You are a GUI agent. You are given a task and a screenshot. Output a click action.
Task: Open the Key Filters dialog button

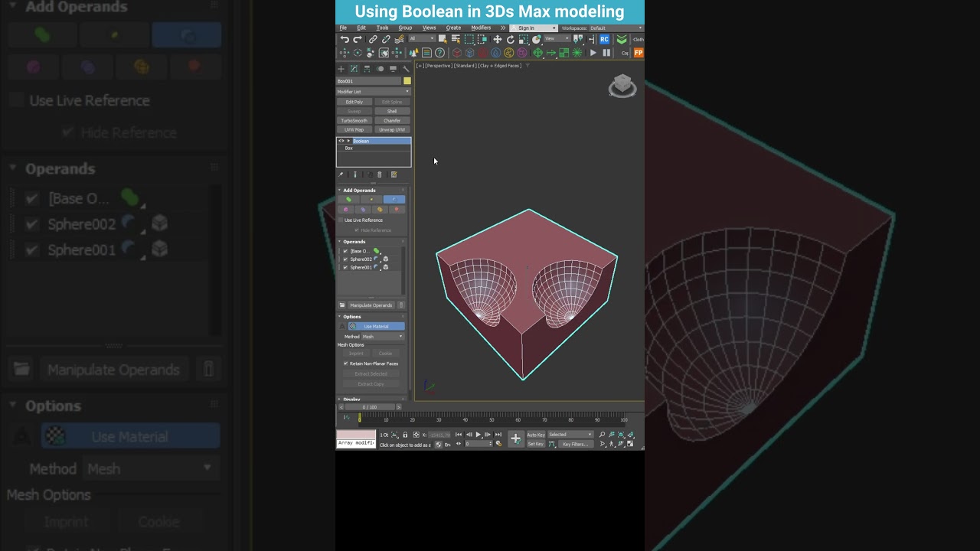pos(575,444)
